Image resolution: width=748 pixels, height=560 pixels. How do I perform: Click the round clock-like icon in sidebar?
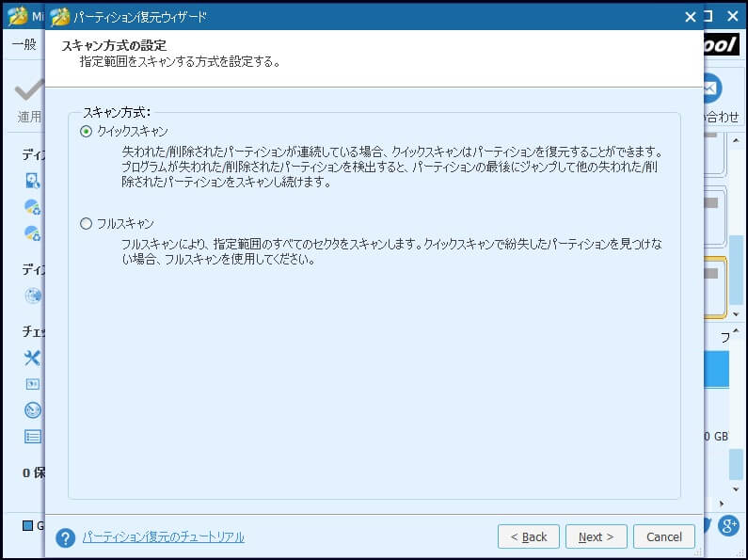tap(33, 410)
